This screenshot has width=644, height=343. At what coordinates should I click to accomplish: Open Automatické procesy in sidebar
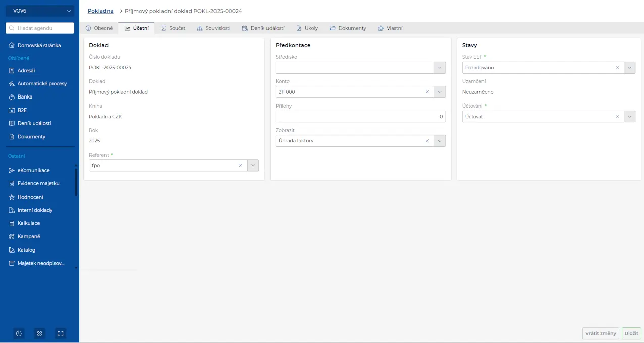(x=41, y=84)
